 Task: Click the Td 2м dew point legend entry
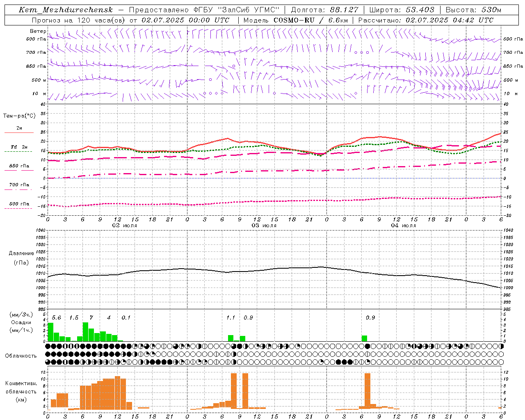[19, 147]
